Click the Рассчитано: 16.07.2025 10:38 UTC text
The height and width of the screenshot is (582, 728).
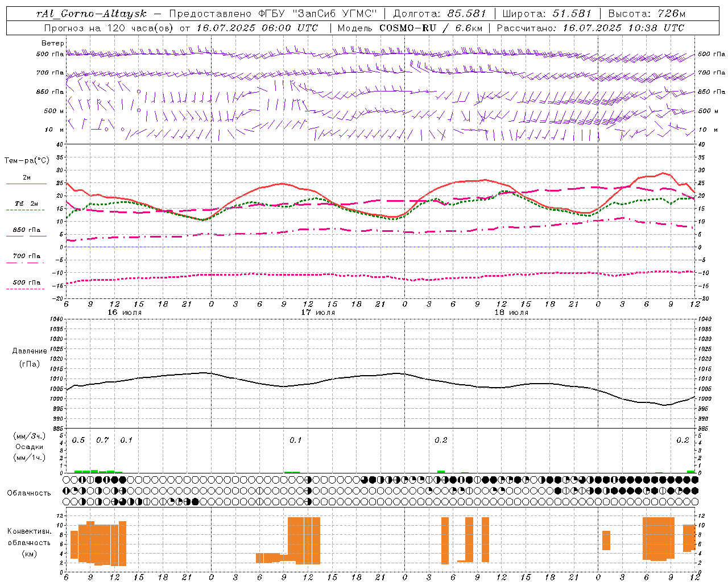[590, 28]
